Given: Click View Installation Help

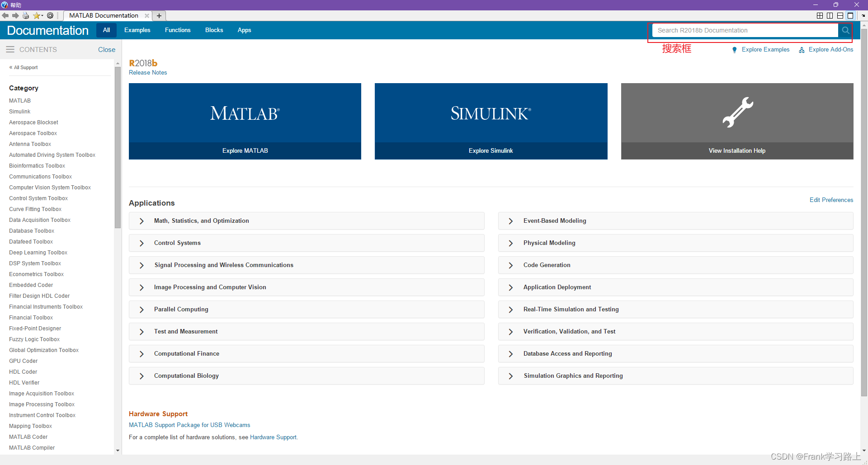Looking at the screenshot, I should 737,151.
